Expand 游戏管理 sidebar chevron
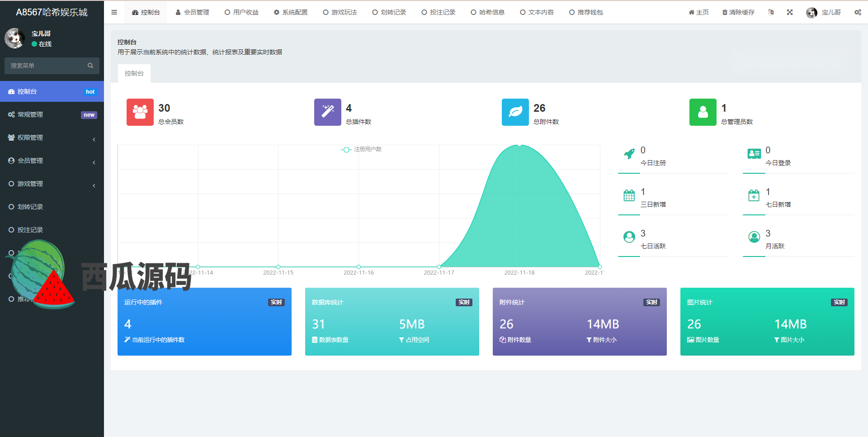 (x=94, y=185)
